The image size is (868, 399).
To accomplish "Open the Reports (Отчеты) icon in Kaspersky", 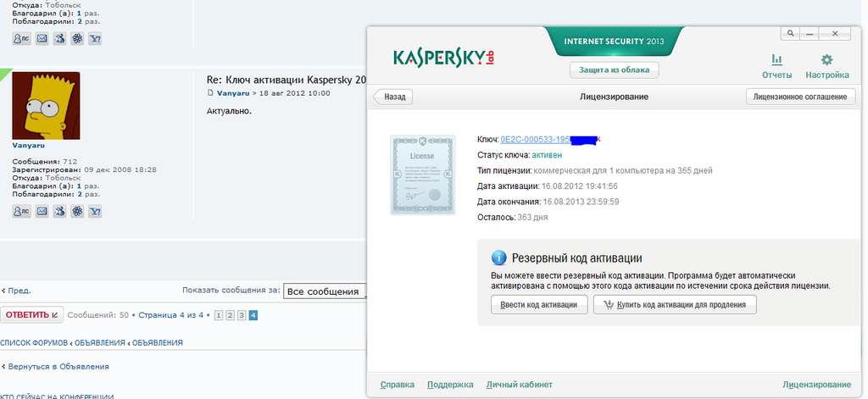I will pyautogui.click(x=776, y=66).
